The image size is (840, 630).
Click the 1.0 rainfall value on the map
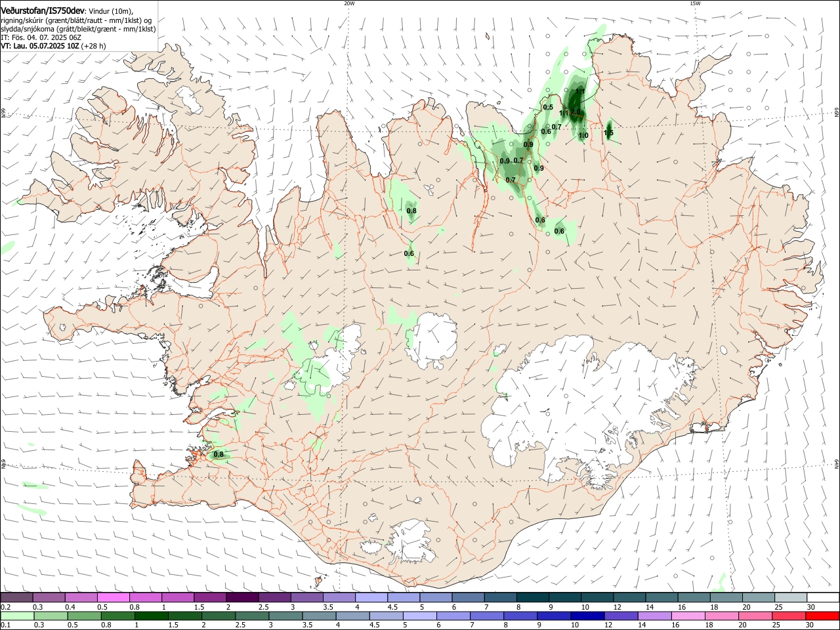point(583,136)
